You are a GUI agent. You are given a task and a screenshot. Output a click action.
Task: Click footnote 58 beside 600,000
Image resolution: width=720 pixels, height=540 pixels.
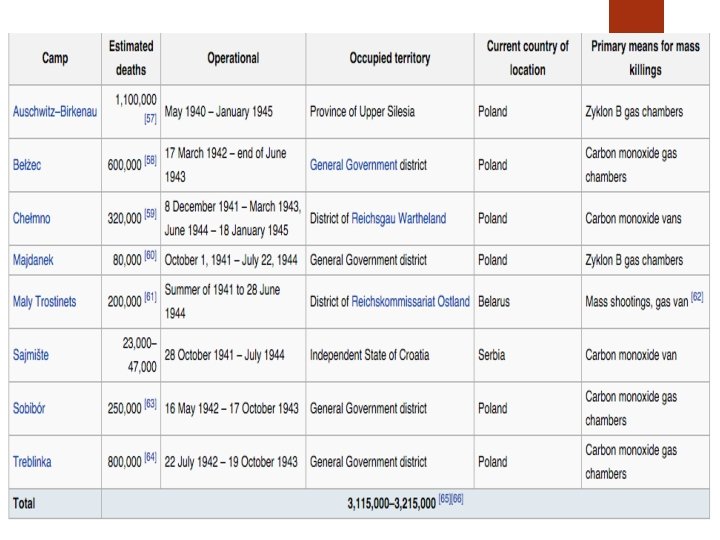[x=151, y=160]
